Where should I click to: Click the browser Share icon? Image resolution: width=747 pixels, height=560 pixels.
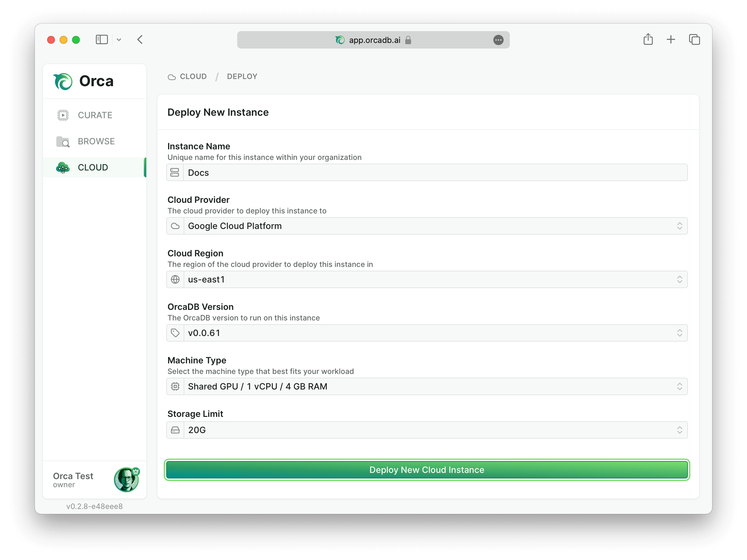tap(648, 39)
